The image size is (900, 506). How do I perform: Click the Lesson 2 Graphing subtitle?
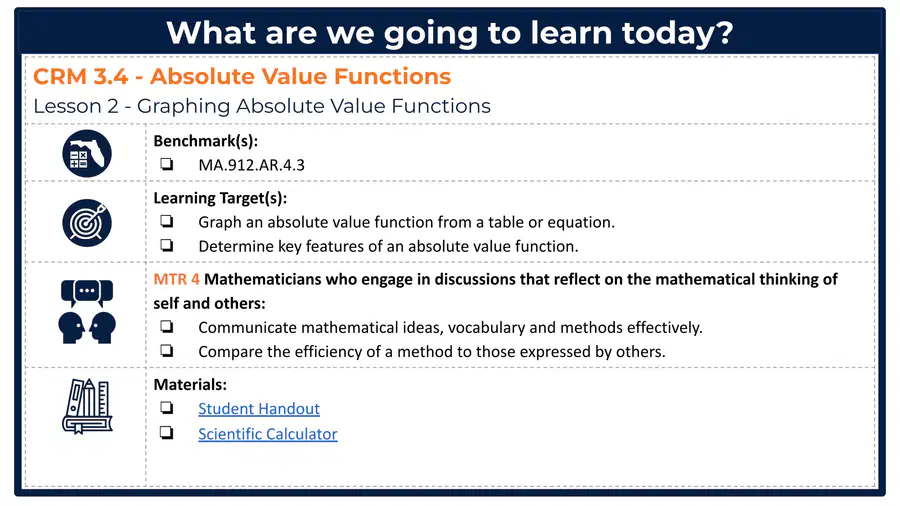point(262,106)
